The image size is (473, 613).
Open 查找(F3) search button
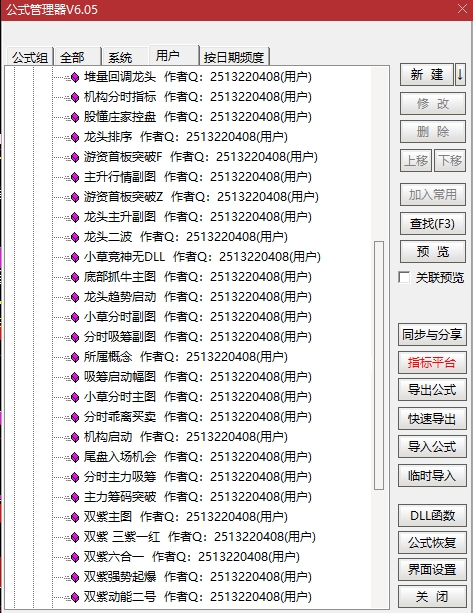(x=432, y=224)
